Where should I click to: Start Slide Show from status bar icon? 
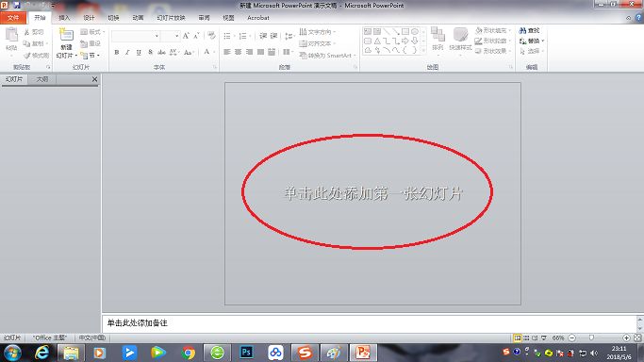click(544, 337)
